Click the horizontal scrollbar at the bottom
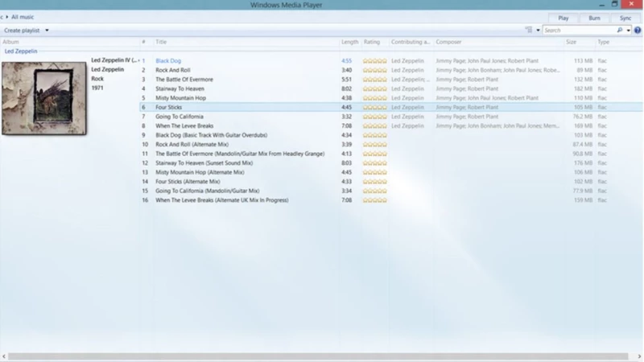Image resolution: width=644 pixels, height=362 pixels. (x=318, y=356)
